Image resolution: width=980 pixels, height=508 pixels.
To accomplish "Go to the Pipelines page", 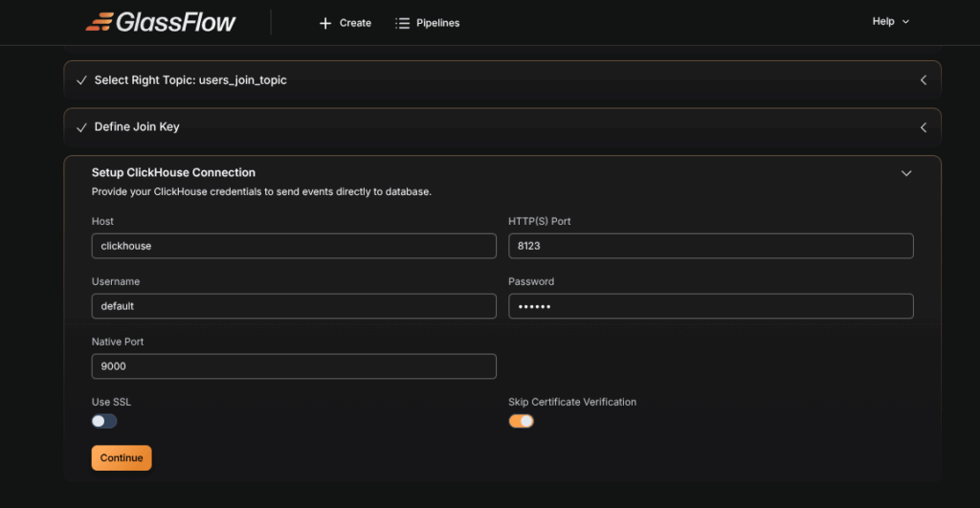I will (437, 23).
